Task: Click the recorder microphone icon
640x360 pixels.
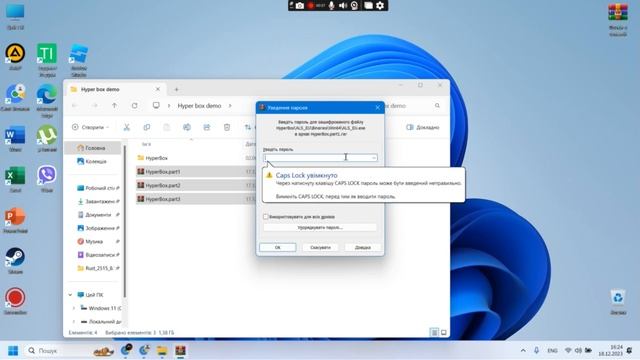Action: point(331,5)
